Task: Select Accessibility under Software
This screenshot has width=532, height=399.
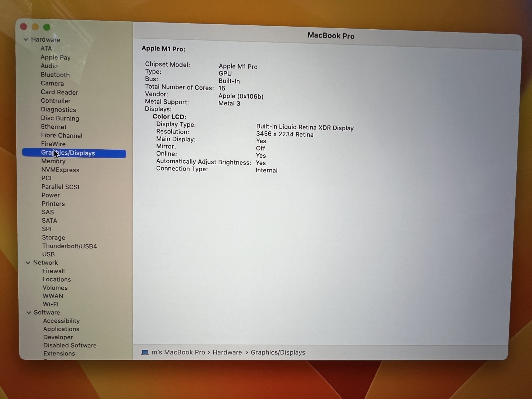Action: (x=62, y=321)
